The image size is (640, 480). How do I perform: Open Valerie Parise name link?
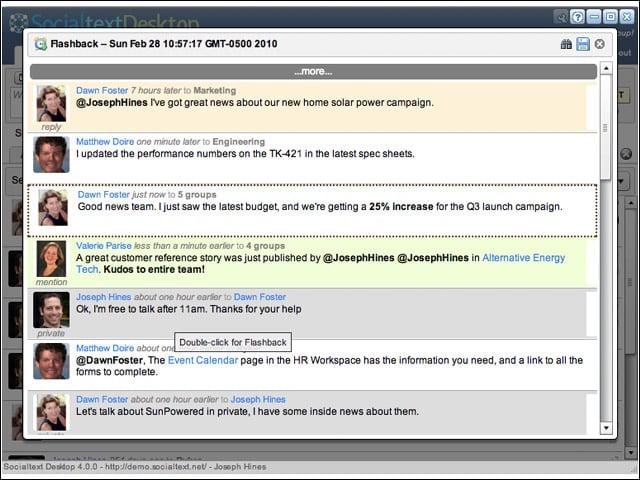104,246
